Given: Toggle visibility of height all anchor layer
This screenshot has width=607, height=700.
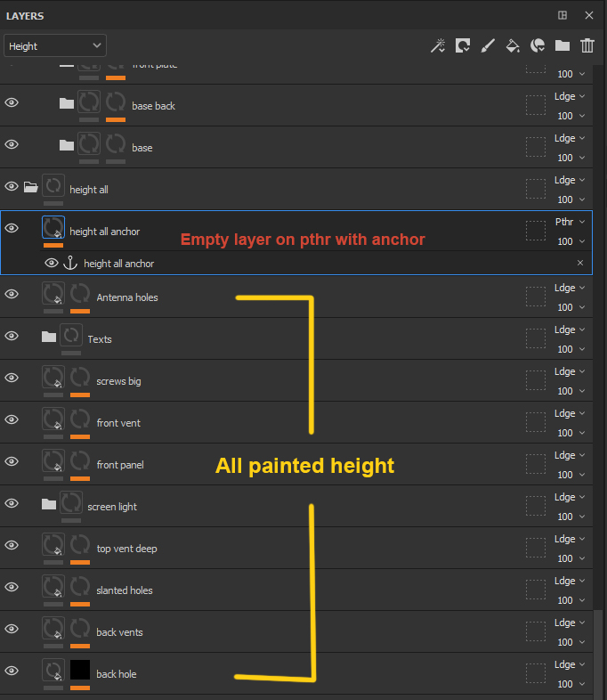Looking at the screenshot, I should pyautogui.click(x=12, y=228).
